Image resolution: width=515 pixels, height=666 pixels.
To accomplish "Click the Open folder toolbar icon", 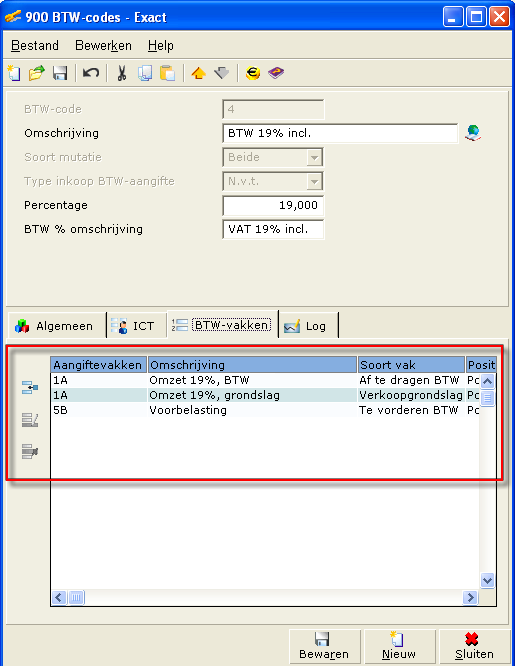I will click(x=37, y=73).
